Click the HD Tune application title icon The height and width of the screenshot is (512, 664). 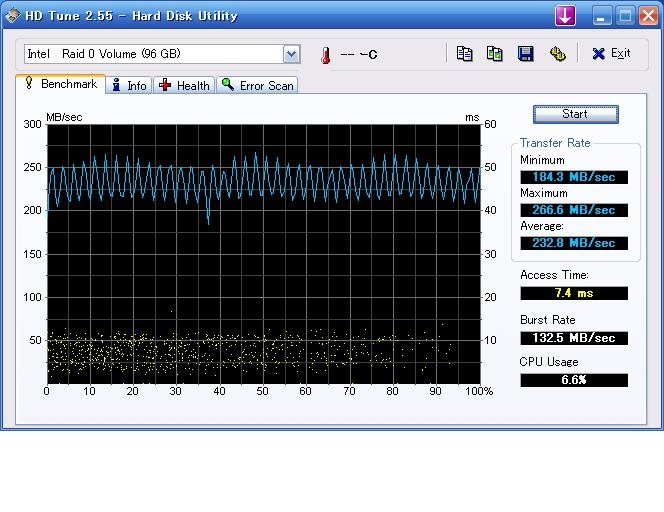click(x=12, y=16)
